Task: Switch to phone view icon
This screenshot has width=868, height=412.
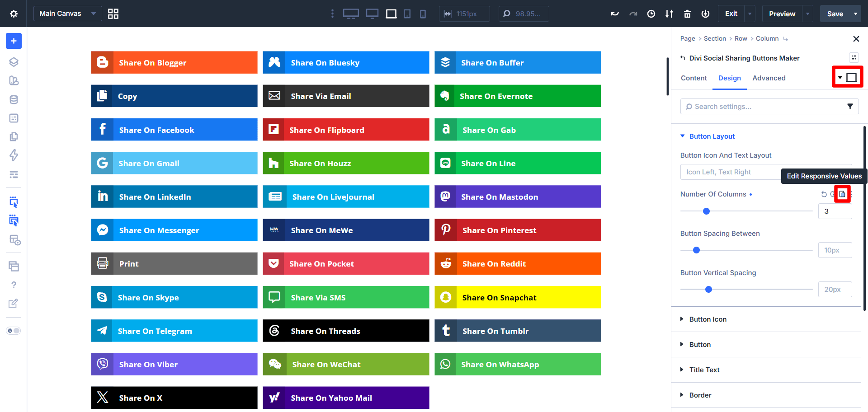Action: 423,14
